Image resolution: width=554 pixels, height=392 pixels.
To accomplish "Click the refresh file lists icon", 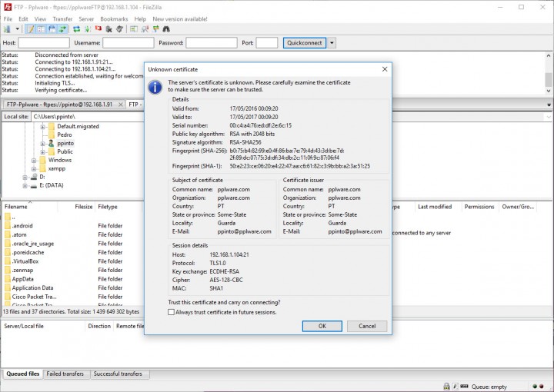I will click(x=77, y=29).
